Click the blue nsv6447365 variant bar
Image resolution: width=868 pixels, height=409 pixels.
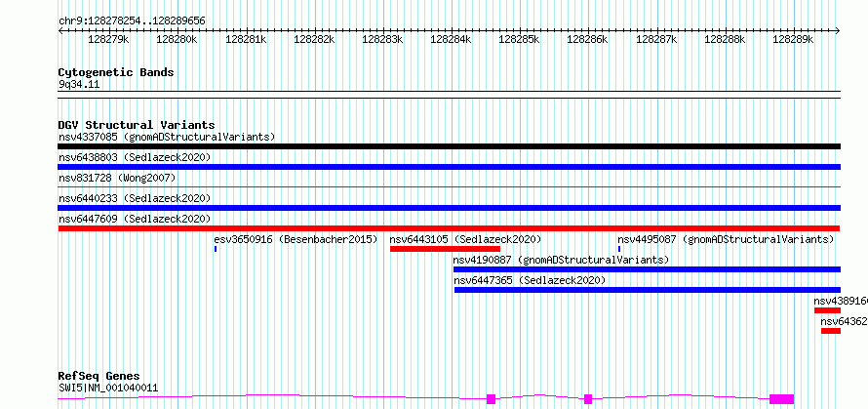[648, 290]
